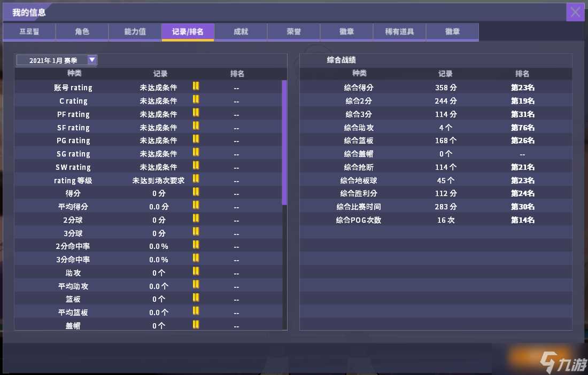This screenshot has height=375, width=588.
Task: Open the 能力值 tab
Action: 135,32
